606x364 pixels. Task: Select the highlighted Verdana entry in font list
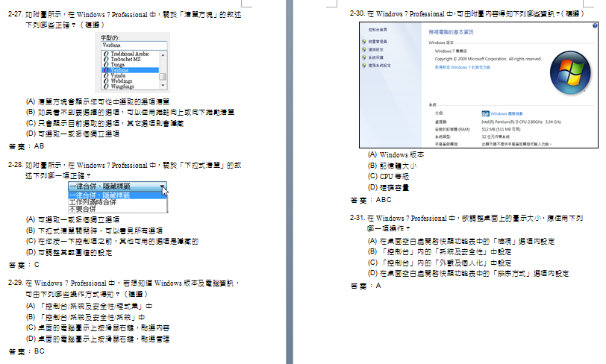131,70
